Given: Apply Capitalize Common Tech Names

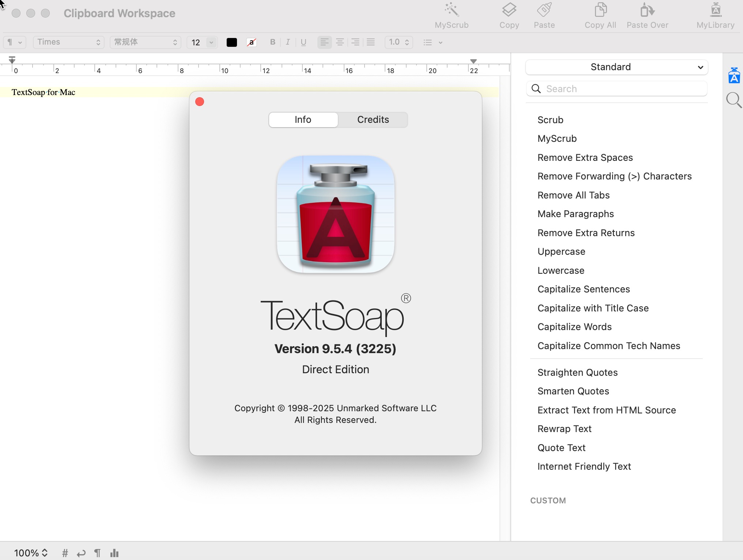Looking at the screenshot, I should [608, 346].
